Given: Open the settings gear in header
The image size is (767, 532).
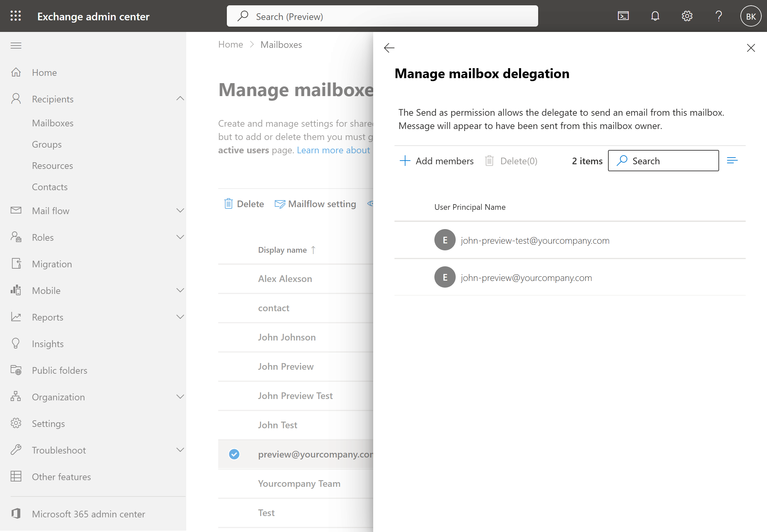Looking at the screenshot, I should coord(687,16).
